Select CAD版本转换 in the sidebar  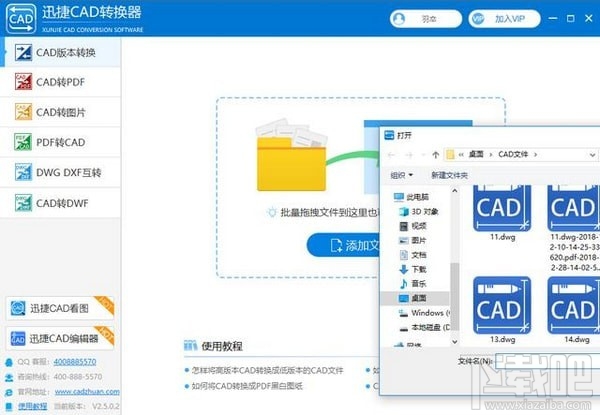tap(61, 52)
